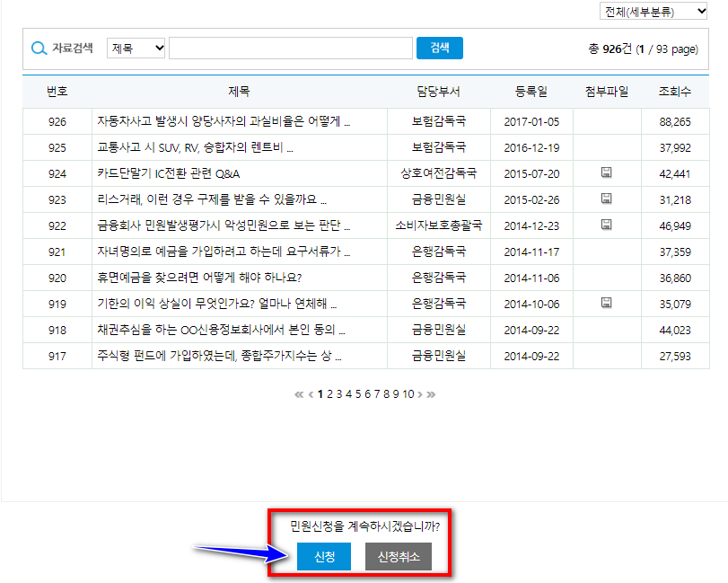Image resolution: width=728 pixels, height=583 pixels.
Task: Click the blue 신청 button
Action: 324,556
